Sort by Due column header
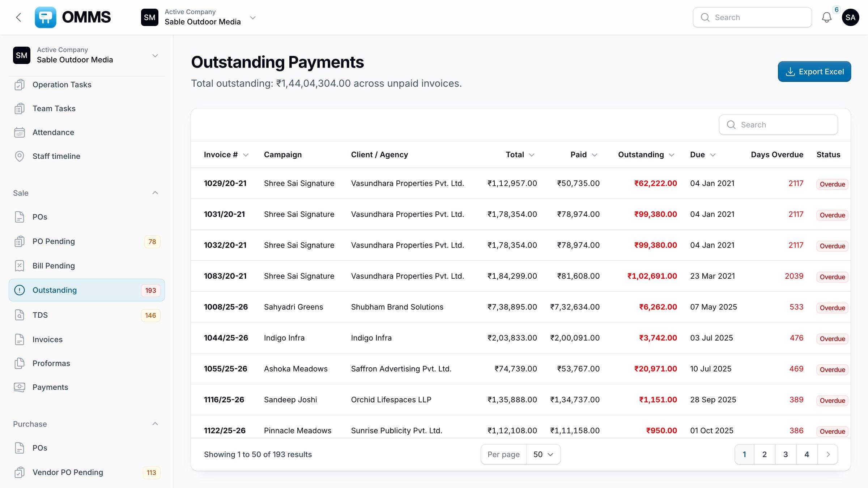The width and height of the screenshot is (868, 488). coord(703,155)
